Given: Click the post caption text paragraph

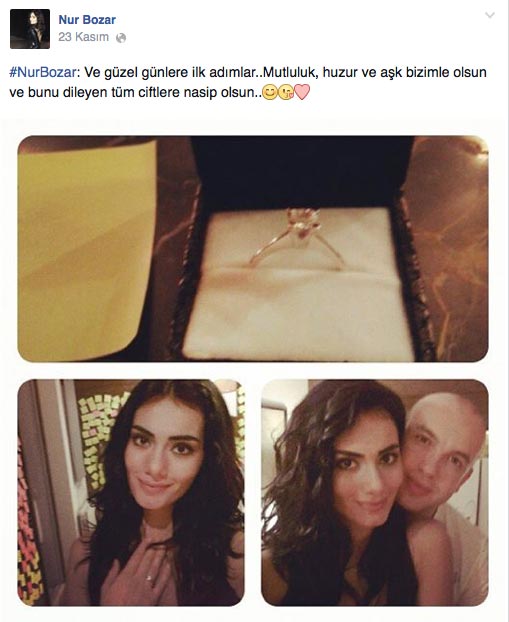Looking at the screenshot, I should [x=248, y=83].
